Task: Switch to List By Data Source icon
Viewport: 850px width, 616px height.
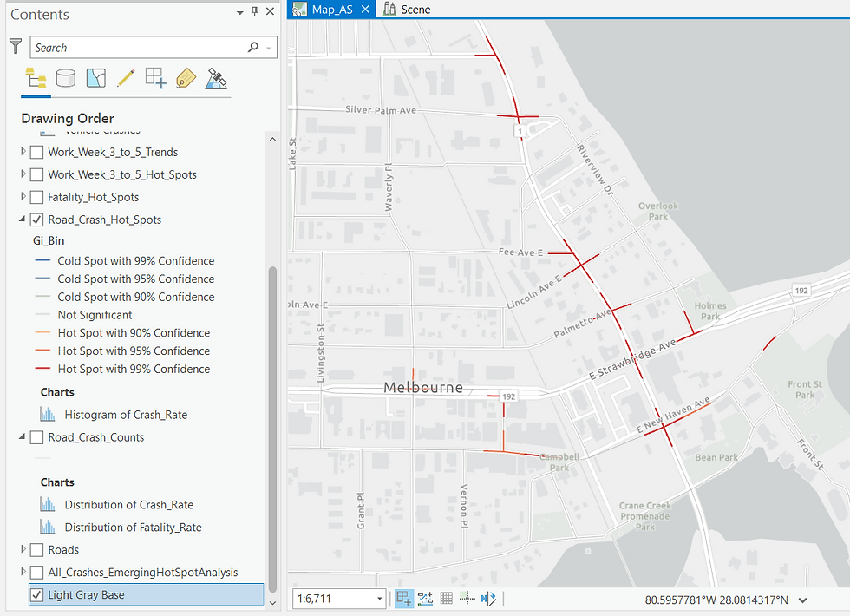Action: (66, 79)
